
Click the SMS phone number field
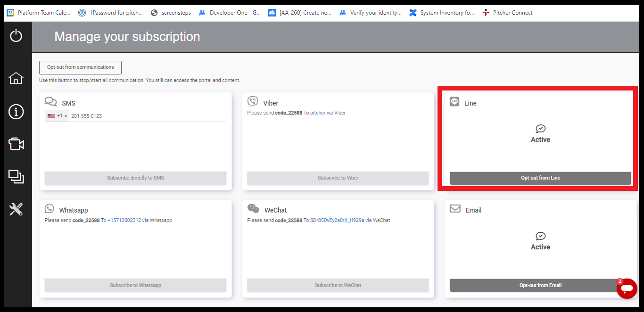pos(146,116)
